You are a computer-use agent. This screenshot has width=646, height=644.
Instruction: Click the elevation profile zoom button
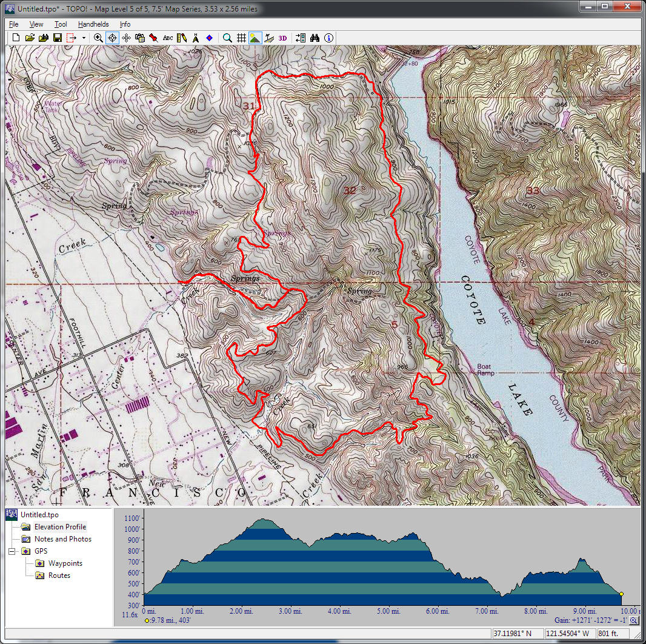[x=633, y=620]
